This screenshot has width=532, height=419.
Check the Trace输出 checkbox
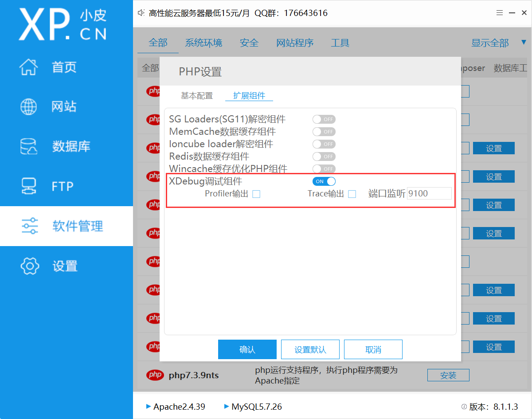coord(352,194)
